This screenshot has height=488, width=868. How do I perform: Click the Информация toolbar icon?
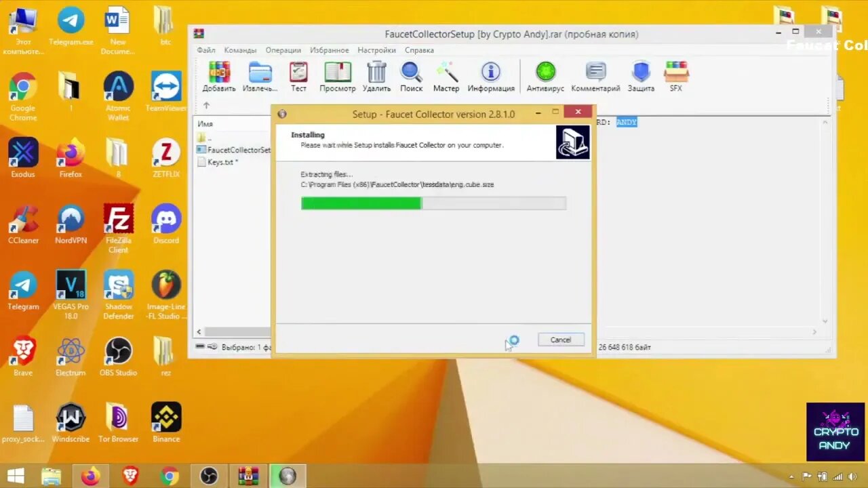(x=490, y=77)
